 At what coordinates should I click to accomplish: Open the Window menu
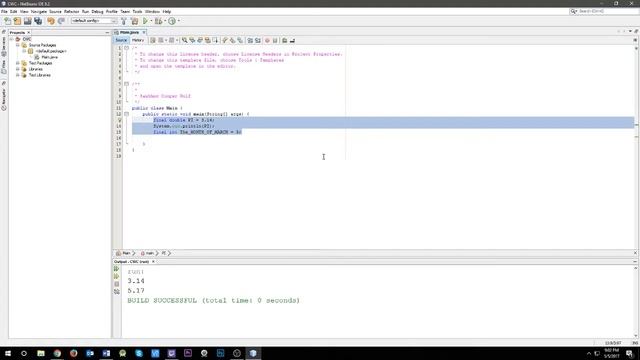pyautogui.click(x=152, y=11)
